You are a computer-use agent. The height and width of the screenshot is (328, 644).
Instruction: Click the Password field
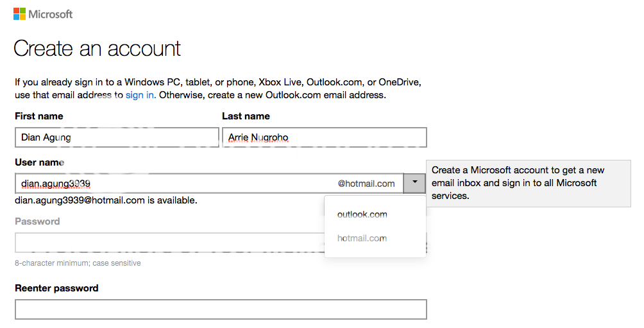[x=169, y=243]
